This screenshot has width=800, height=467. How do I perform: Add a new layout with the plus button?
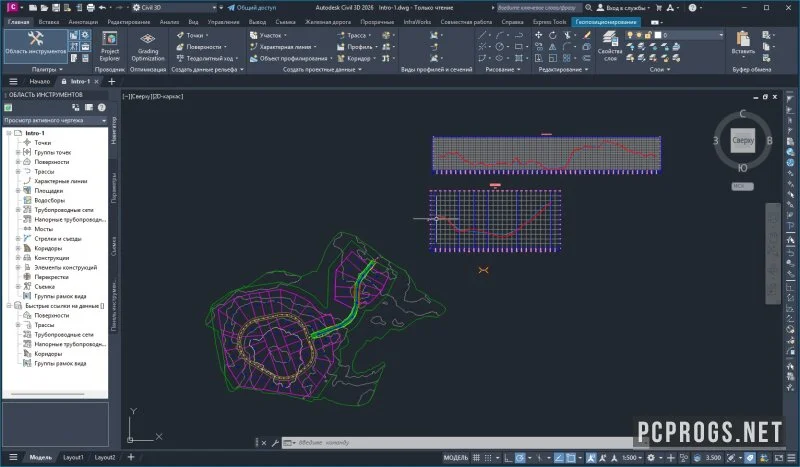tap(131, 457)
